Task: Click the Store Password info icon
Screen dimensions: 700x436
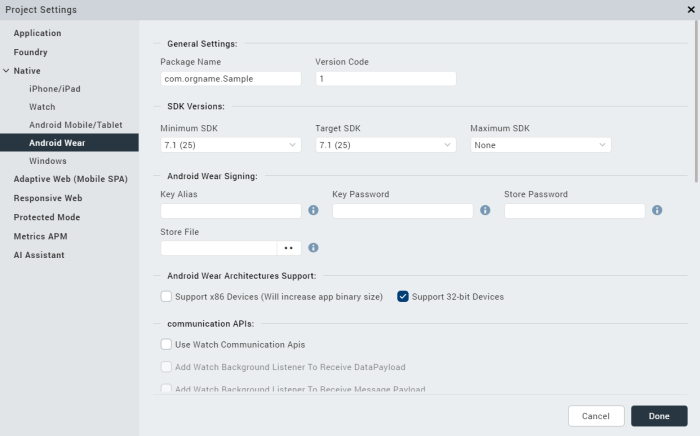Action: (657, 211)
